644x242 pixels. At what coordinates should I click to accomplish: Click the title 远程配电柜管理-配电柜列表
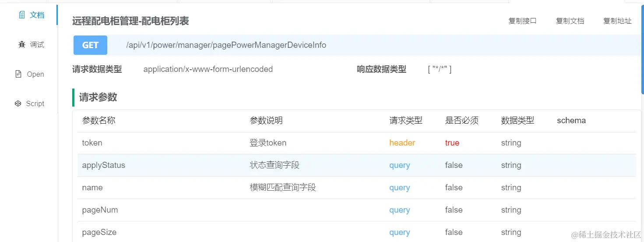coord(130,21)
